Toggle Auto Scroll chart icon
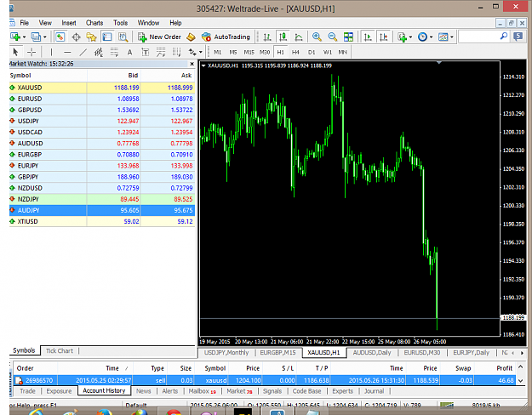This screenshot has height=415, width=532. tap(368, 37)
